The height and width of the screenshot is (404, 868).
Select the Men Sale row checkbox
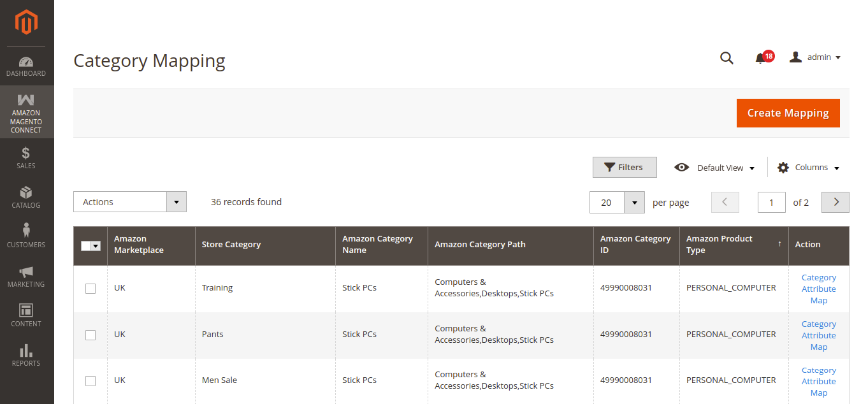tap(90, 381)
